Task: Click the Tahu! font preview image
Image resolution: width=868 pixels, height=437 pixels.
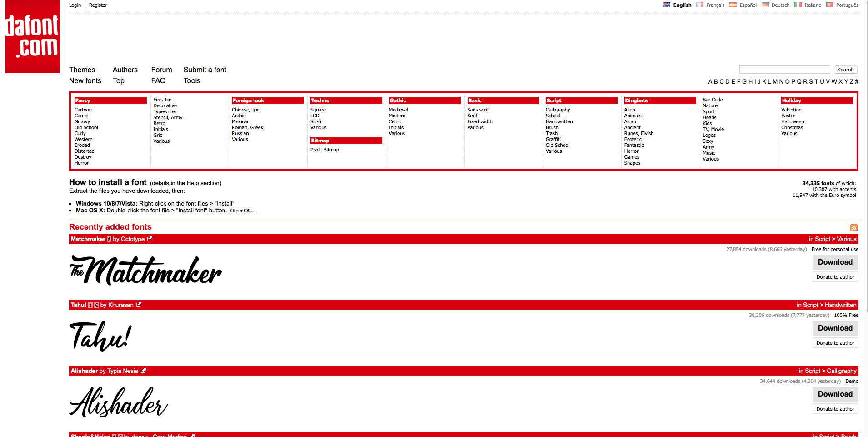Action: pyautogui.click(x=100, y=336)
